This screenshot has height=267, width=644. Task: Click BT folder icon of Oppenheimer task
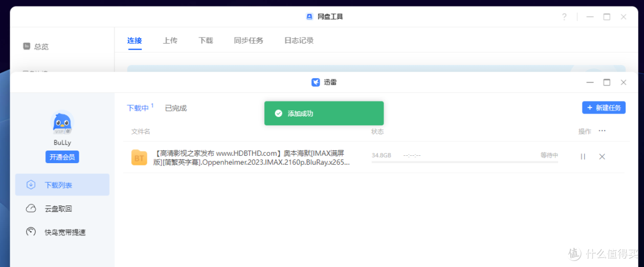pos(139,158)
